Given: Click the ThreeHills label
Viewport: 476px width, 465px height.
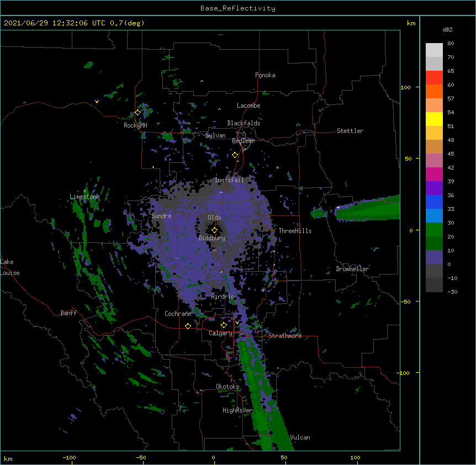Looking at the screenshot, I should [x=295, y=231].
